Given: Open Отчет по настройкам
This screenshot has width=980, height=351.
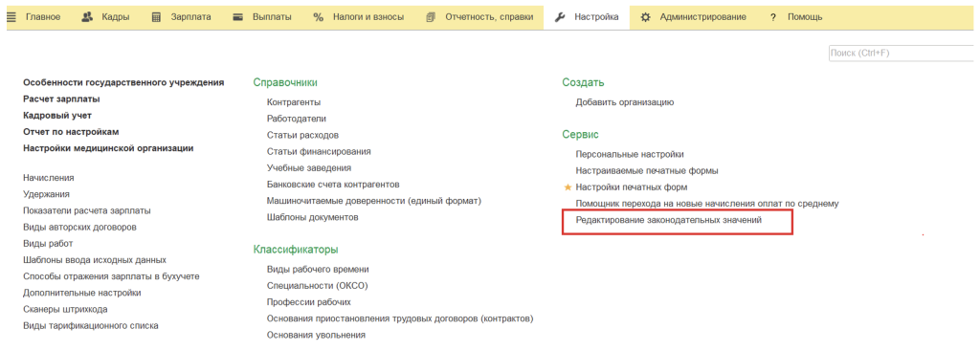Looking at the screenshot, I should tap(71, 132).
